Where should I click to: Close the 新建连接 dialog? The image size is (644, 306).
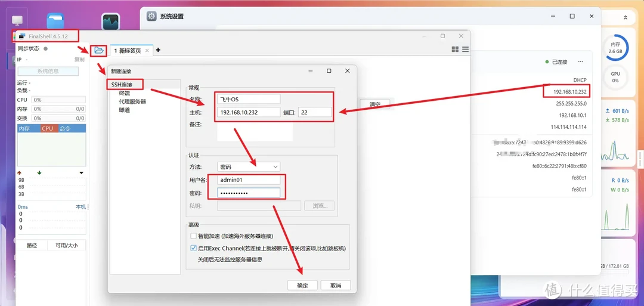[348, 70]
